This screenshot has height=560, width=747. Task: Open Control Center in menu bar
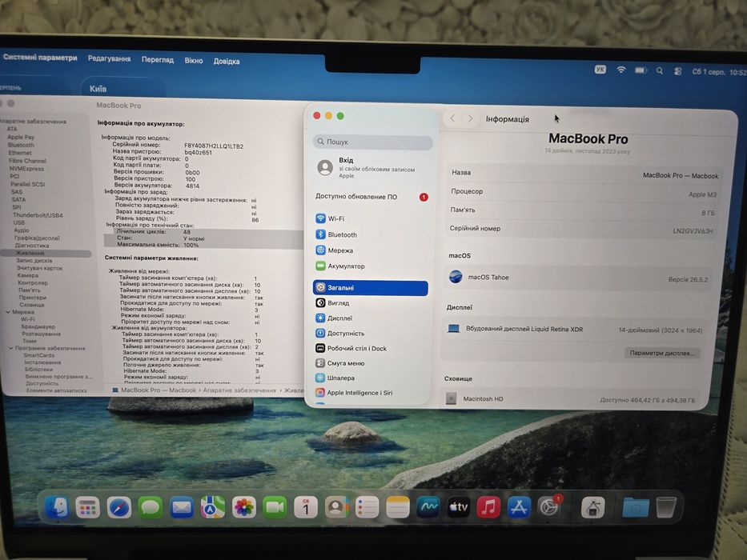click(678, 71)
